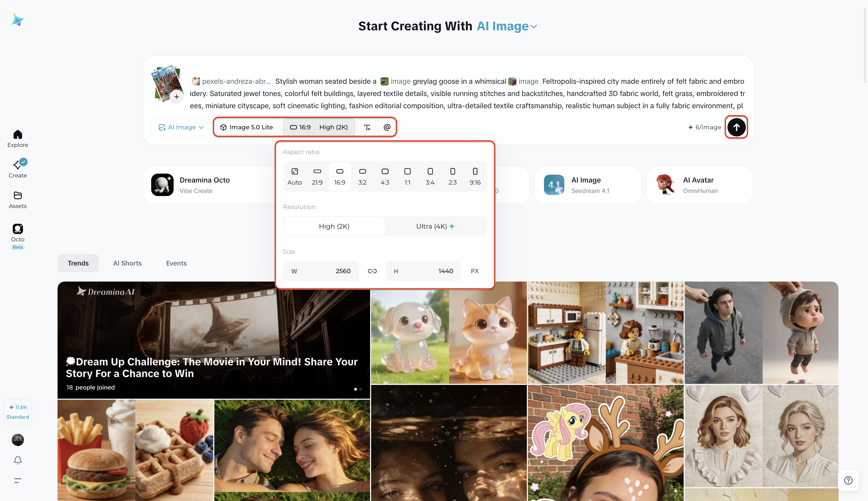Open Octo Beta in sidebar
Screen dimensions: 868x501
tap(18, 236)
